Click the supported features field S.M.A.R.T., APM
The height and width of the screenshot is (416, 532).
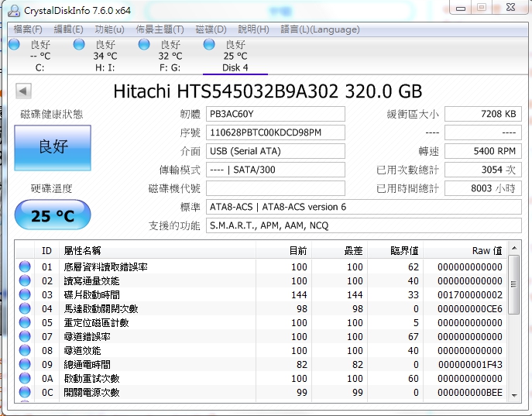[364, 225]
